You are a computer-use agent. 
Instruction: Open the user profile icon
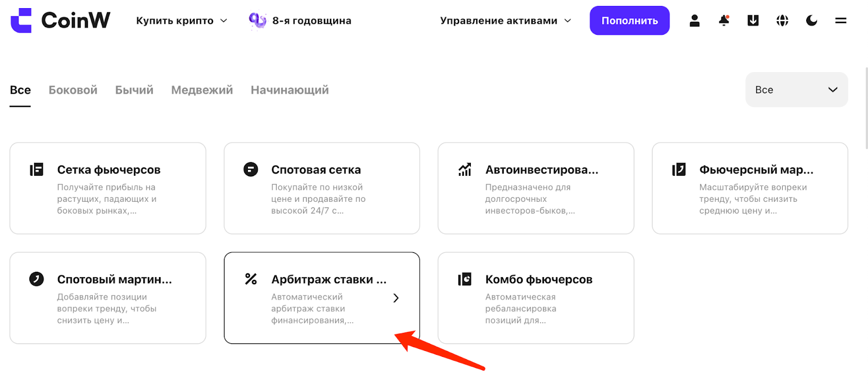(x=694, y=21)
